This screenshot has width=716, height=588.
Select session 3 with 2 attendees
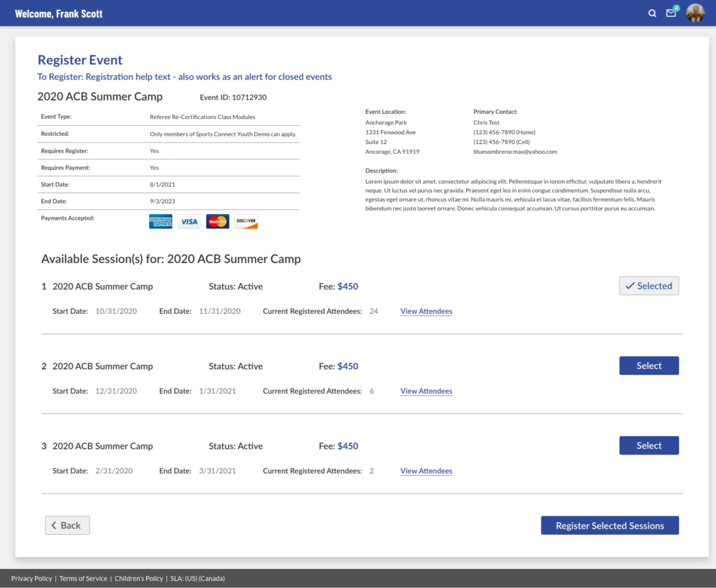(x=649, y=445)
